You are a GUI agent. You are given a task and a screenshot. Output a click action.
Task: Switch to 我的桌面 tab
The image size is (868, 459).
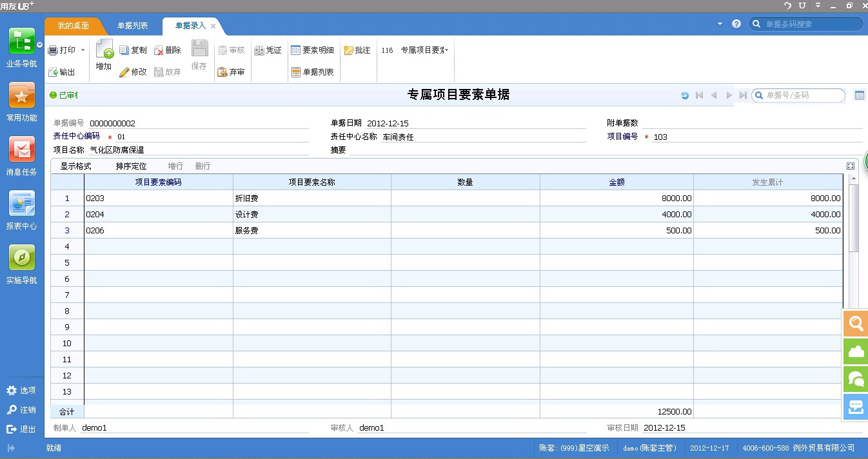(73, 26)
